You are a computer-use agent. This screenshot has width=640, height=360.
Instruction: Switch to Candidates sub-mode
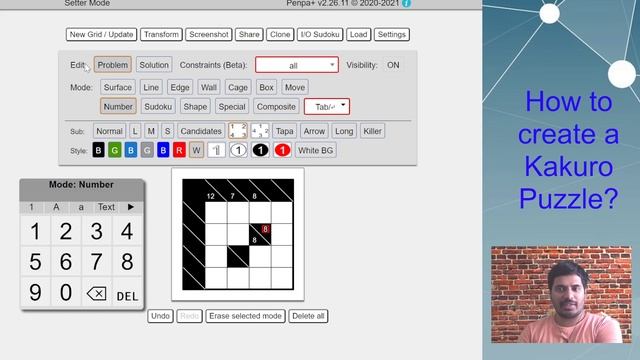tap(201, 131)
